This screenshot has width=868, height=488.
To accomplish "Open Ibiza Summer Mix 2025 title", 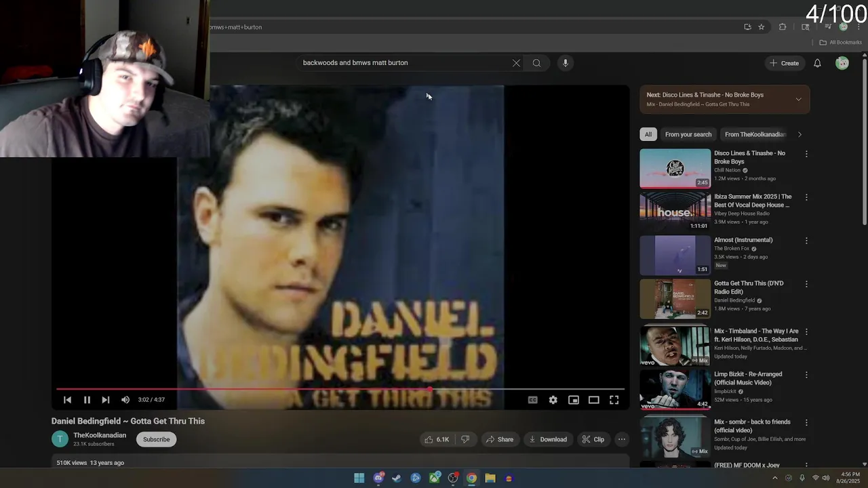I will coord(753,201).
